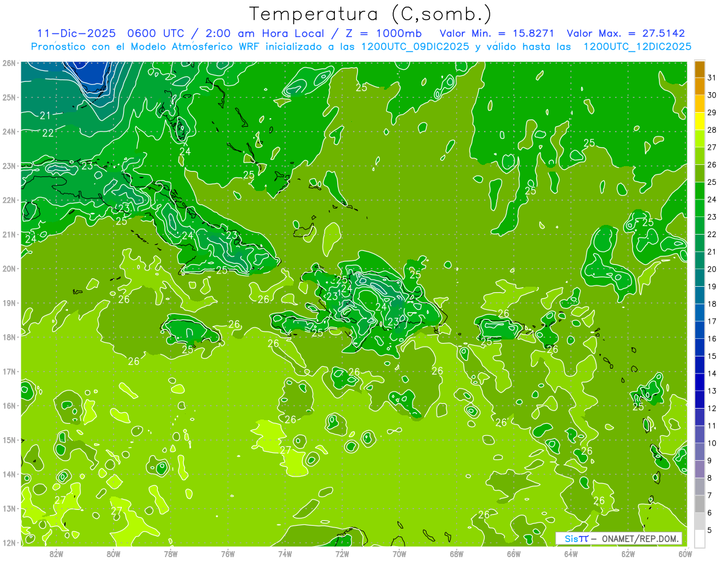The image size is (728, 562).
Task: Click latitude axis label "19N"
Action: [9, 303]
